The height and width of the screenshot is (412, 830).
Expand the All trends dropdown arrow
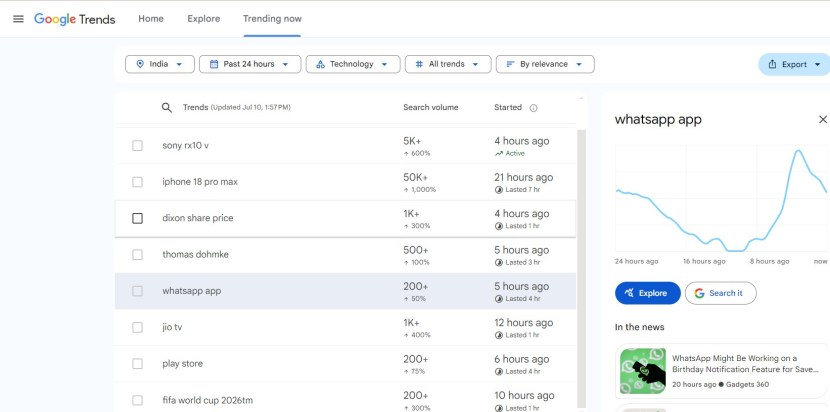pyautogui.click(x=475, y=65)
